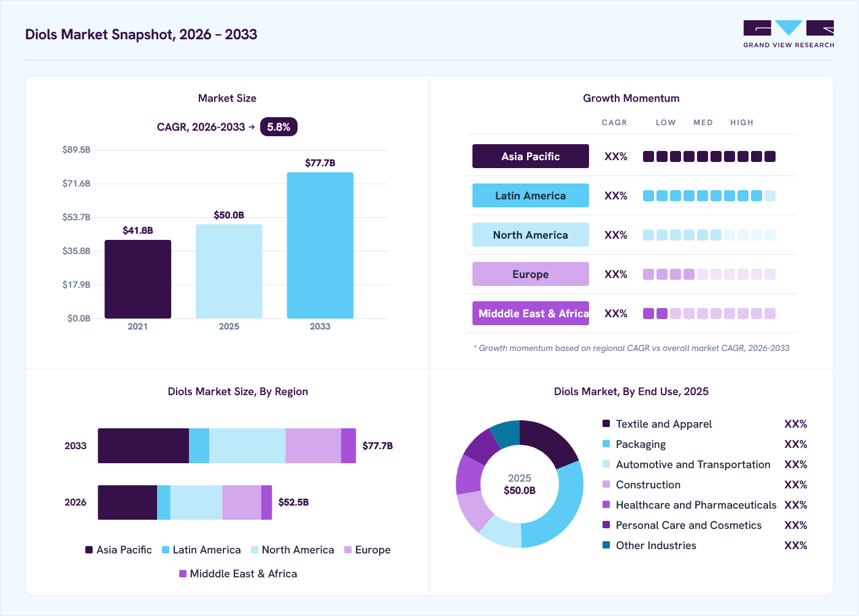Click the Midddle East & Africa legend swatch
The height and width of the screenshot is (616, 859).
pyautogui.click(x=183, y=574)
